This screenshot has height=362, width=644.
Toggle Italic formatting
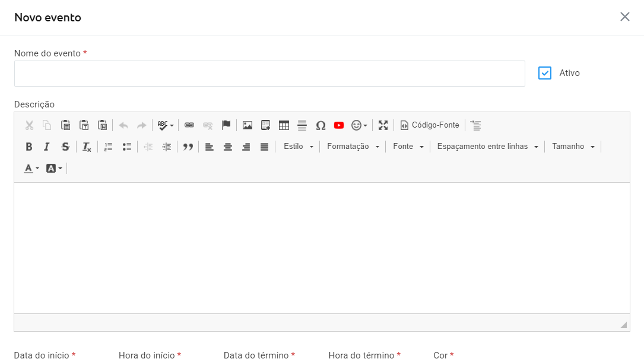pos(47,147)
